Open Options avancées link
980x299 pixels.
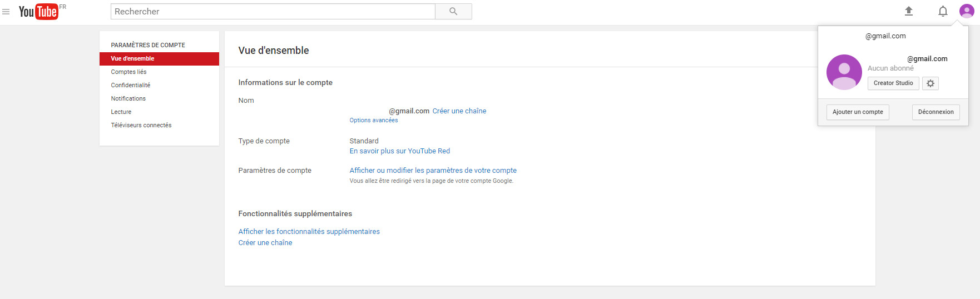click(374, 121)
